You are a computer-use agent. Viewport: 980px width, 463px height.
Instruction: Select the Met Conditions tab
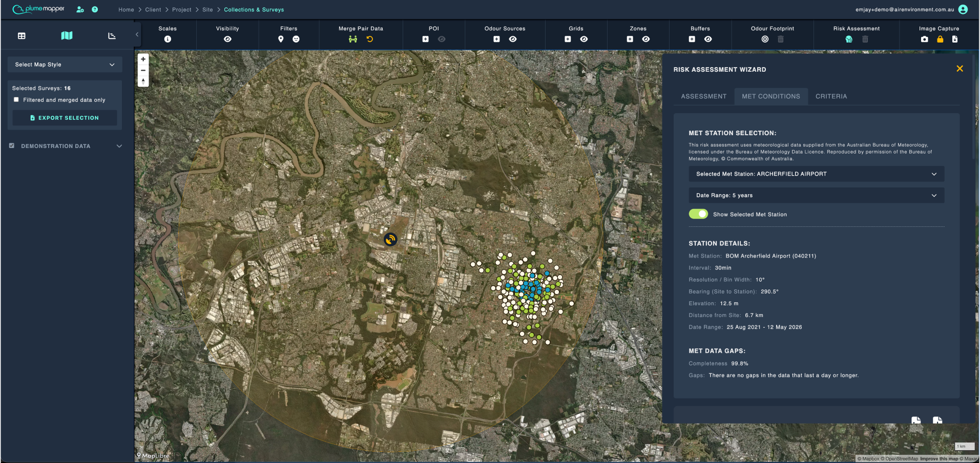pyautogui.click(x=771, y=96)
